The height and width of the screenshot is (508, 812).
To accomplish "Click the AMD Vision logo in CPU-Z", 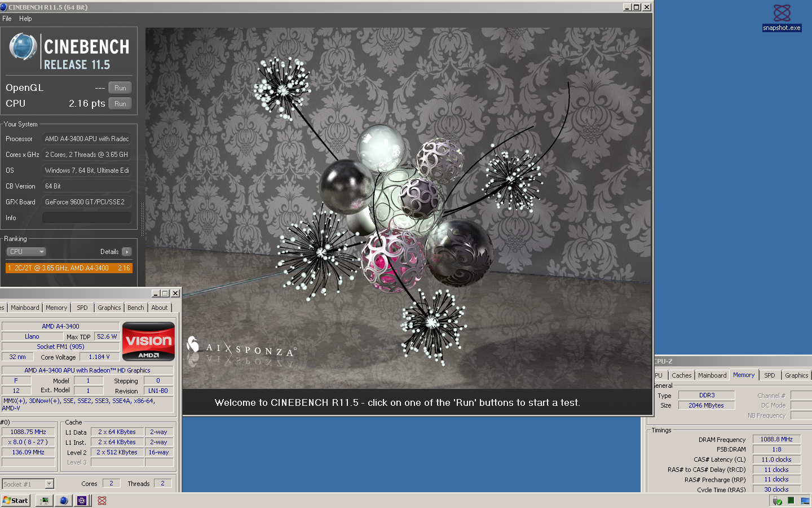I will (148, 341).
